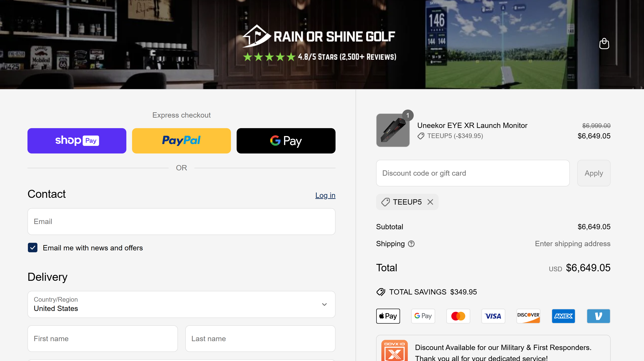The width and height of the screenshot is (644, 361).
Task: Open the shopping bag cart icon
Action: coord(604,44)
